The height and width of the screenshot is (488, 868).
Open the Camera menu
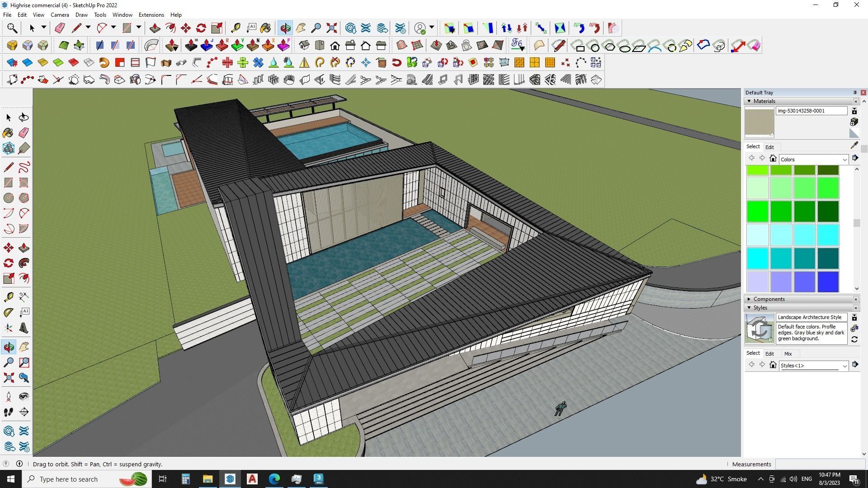[x=60, y=15]
